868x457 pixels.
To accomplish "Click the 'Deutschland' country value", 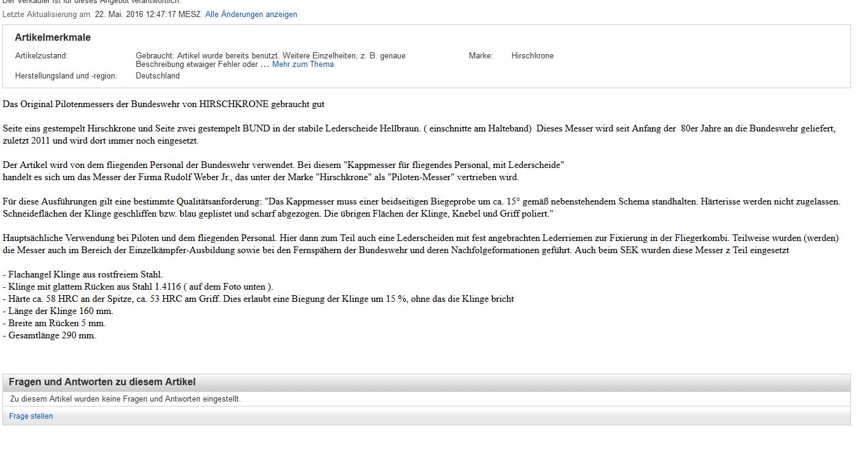I will [x=157, y=76].
